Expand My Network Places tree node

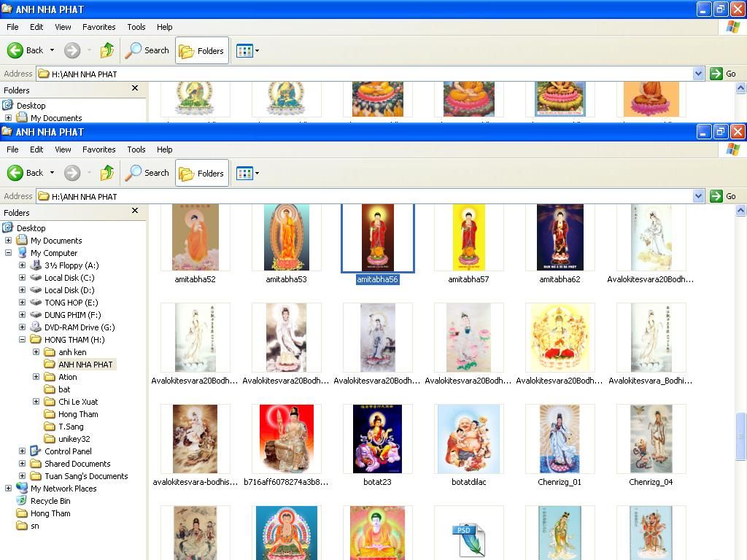point(8,488)
